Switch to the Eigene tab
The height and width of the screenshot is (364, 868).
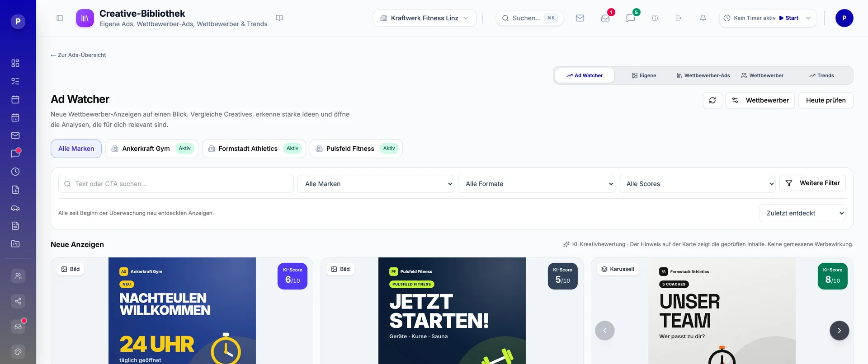pyautogui.click(x=644, y=75)
